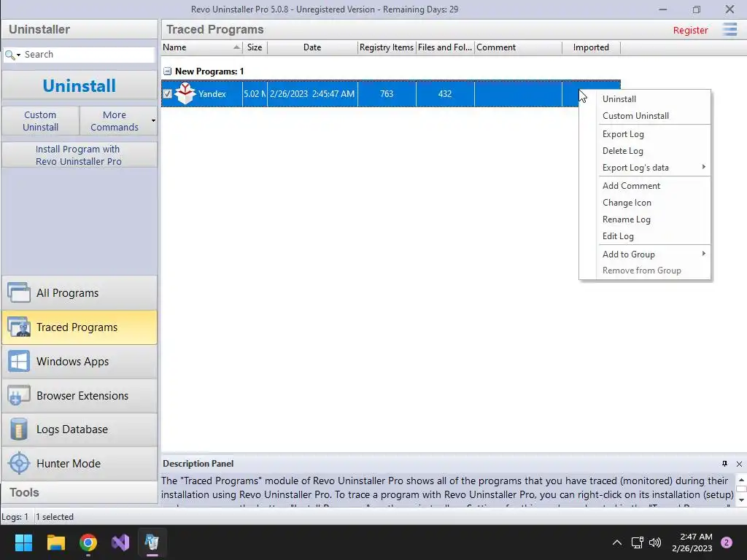Click the Revo Uninstaller taskbar icon

click(152, 542)
